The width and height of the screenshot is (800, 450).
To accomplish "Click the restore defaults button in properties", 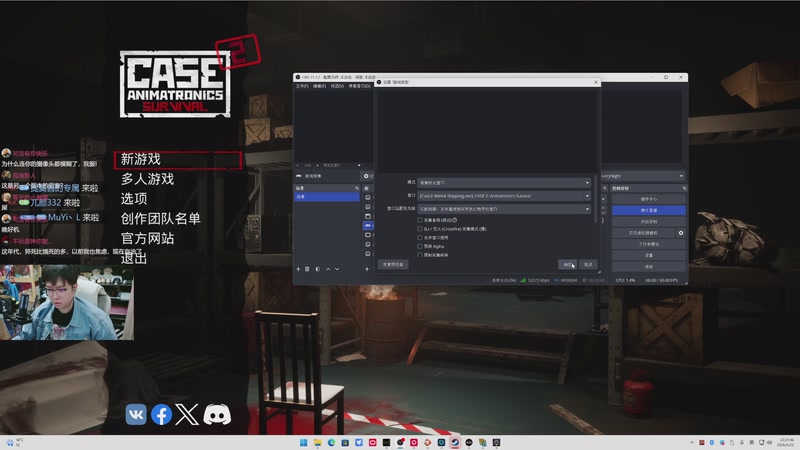I will pyautogui.click(x=393, y=264).
